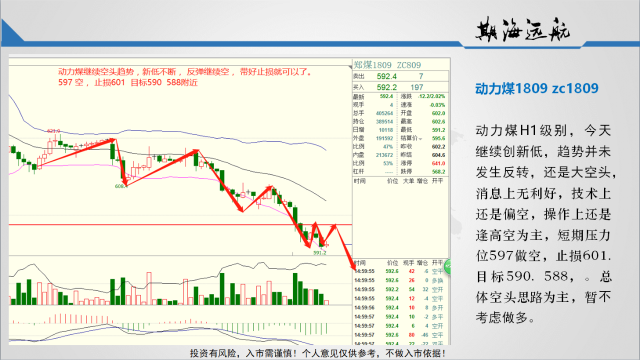The width and height of the screenshot is (640, 360).
Task: Click the 增仓 column header in the lower tick list
Action: 423,263
